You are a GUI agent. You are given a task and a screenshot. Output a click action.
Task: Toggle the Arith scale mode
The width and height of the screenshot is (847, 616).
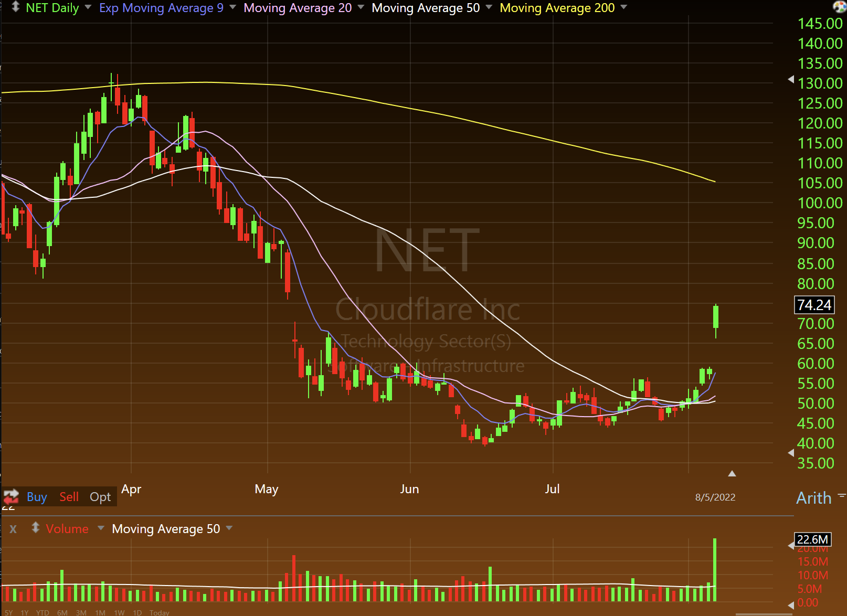click(814, 497)
